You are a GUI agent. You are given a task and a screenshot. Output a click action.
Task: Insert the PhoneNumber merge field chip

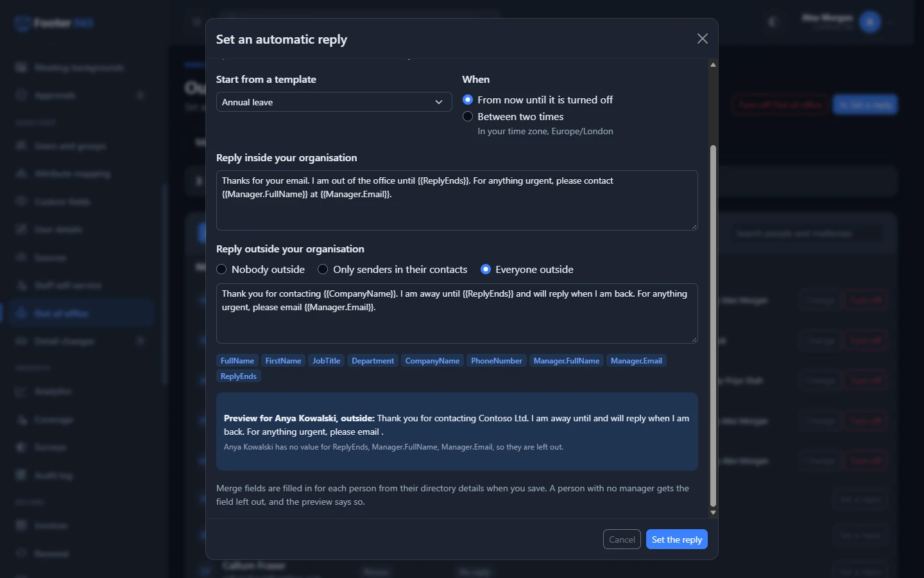497,361
